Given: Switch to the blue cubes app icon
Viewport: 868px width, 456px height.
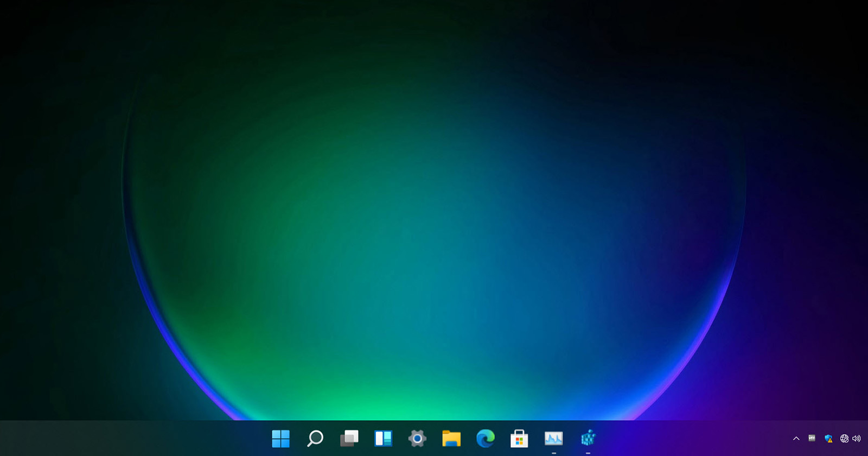Looking at the screenshot, I should tap(588, 438).
